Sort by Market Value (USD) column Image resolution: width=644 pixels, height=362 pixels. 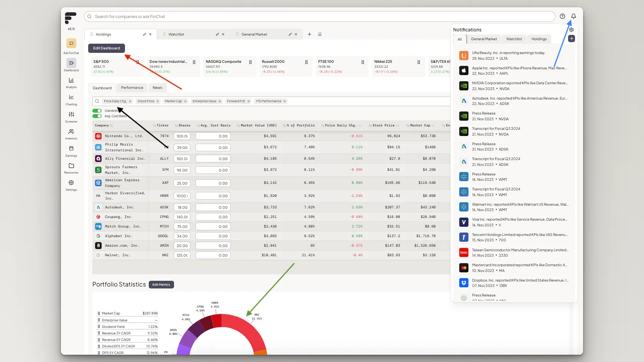(256, 126)
